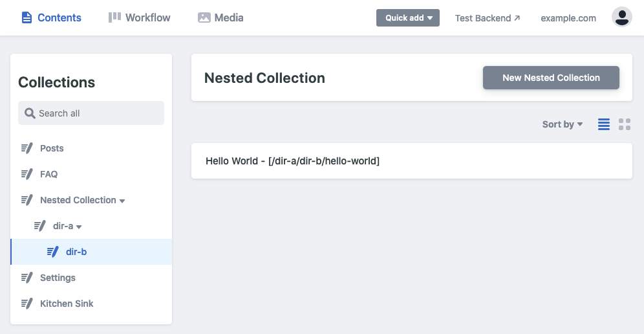
Task: Open the Test Backend link
Action: point(488,18)
